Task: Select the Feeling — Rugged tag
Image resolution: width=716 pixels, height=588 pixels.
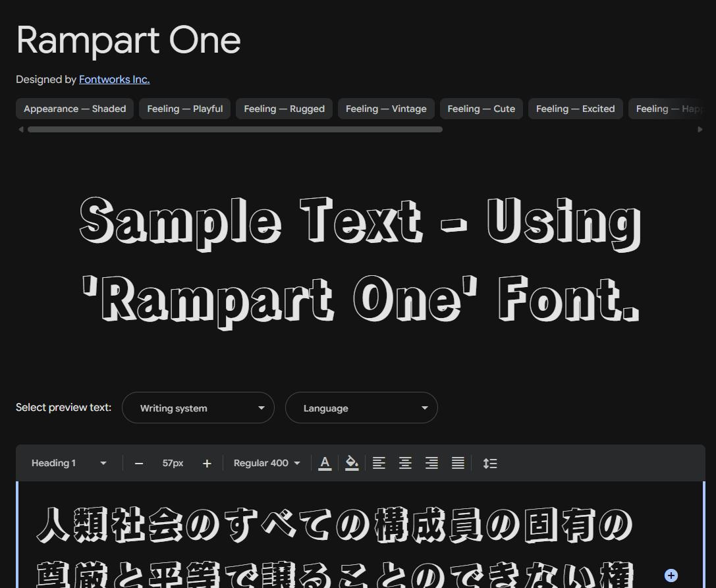Action: 284,109
